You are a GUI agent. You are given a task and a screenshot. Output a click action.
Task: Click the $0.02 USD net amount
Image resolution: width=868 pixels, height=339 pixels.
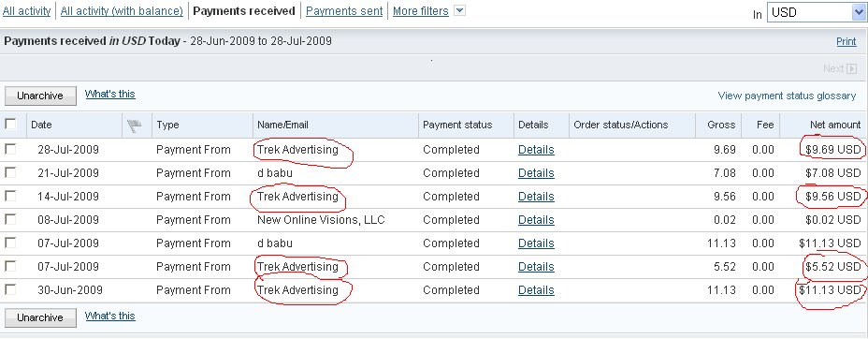(833, 220)
